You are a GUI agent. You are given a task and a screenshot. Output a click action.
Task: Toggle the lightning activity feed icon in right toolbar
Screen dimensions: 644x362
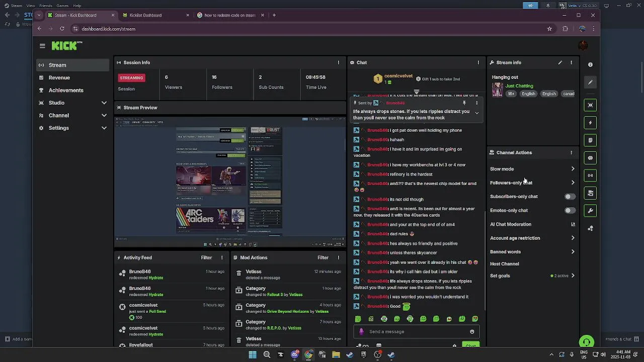590,123
